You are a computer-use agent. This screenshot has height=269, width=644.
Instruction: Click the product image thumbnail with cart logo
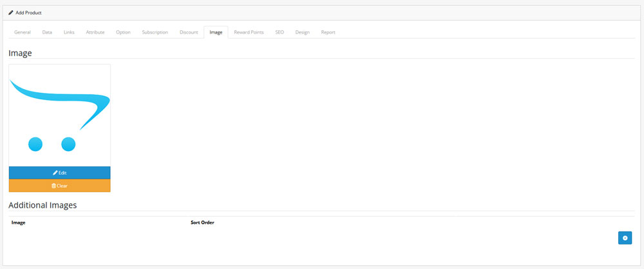click(59, 115)
